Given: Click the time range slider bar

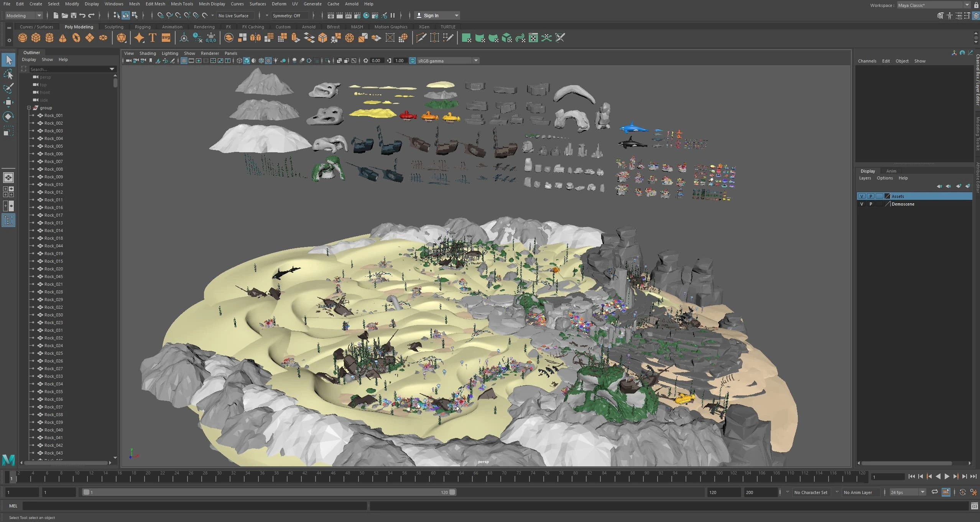Looking at the screenshot, I should pos(268,492).
